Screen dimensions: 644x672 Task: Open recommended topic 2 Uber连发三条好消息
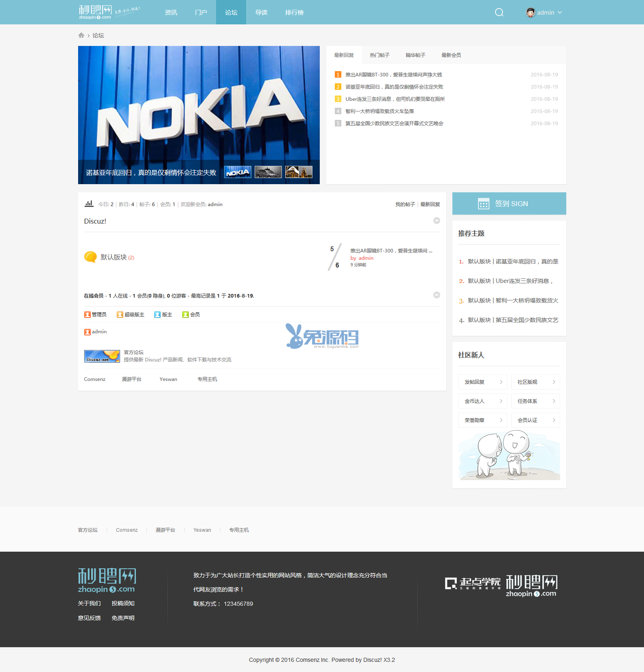click(x=511, y=281)
